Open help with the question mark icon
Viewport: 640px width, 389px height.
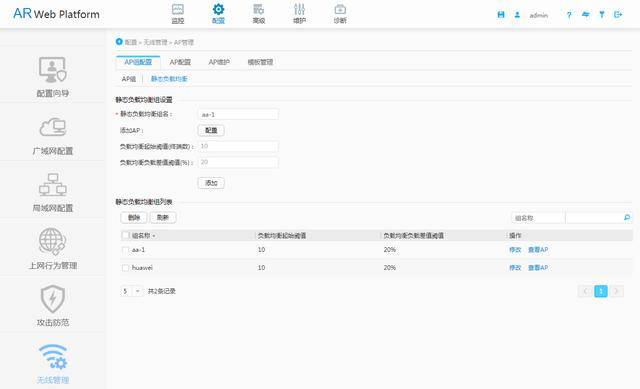[x=569, y=15]
